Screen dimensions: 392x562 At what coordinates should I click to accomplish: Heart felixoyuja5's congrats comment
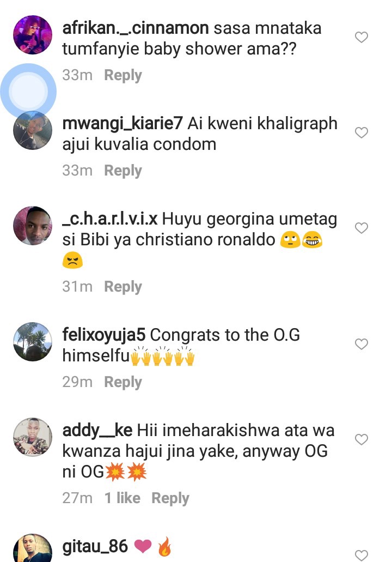tap(361, 344)
